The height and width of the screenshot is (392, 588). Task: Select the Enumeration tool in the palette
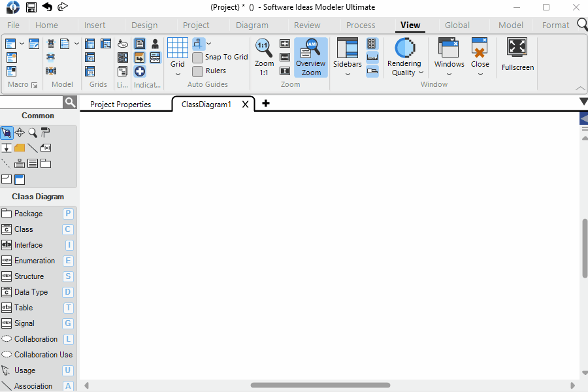coord(27,260)
